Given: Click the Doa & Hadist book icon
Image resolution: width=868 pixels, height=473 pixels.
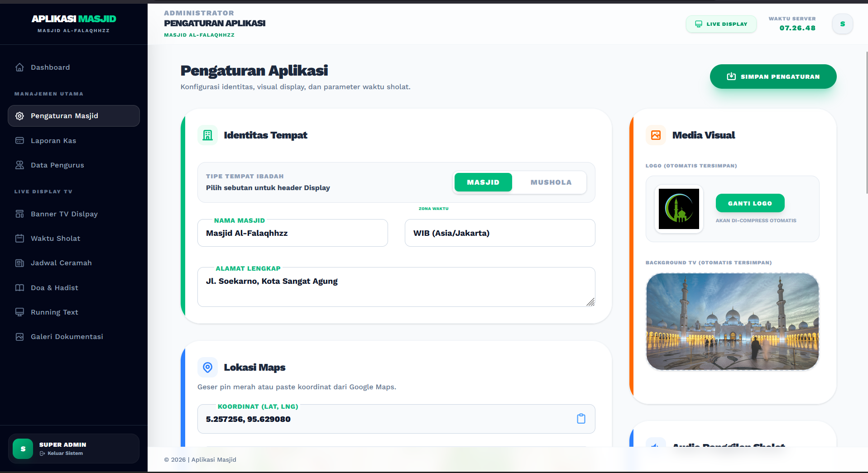Looking at the screenshot, I should pos(19,288).
